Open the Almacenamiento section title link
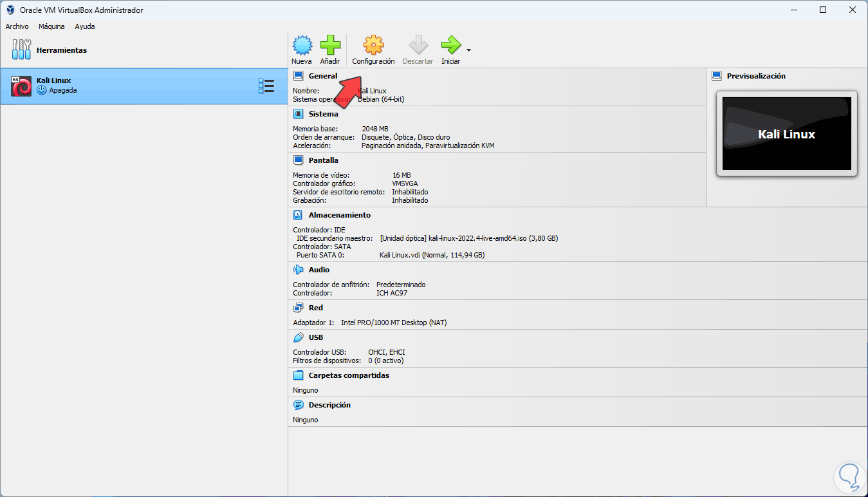This screenshot has width=868, height=497. tap(340, 215)
